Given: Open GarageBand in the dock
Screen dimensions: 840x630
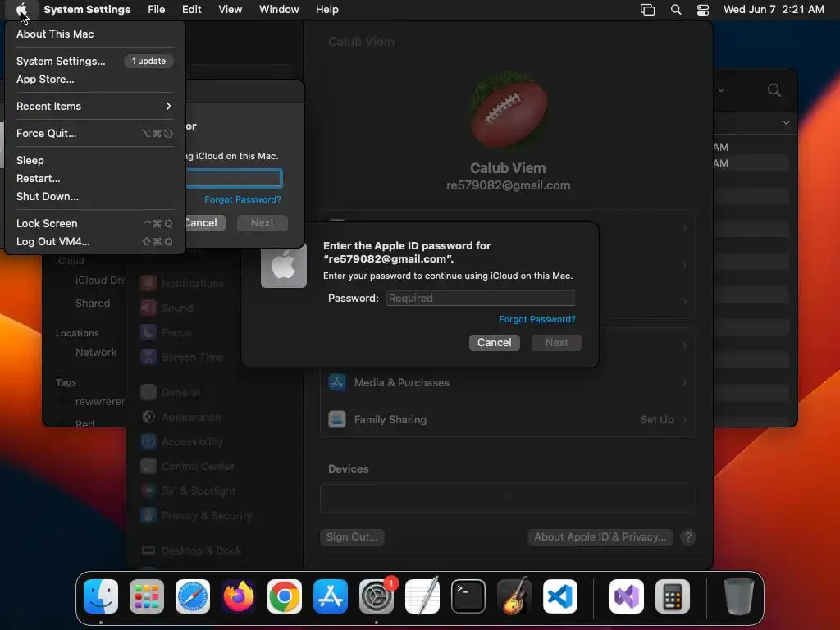Looking at the screenshot, I should pyautogui.click(x=514, y=596).
